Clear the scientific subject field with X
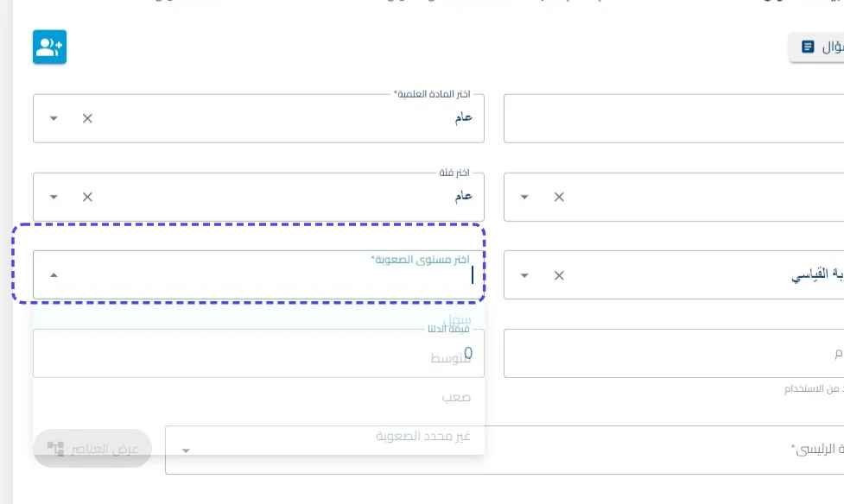Viewport: 844px width, 504px height. click(87, 118)
